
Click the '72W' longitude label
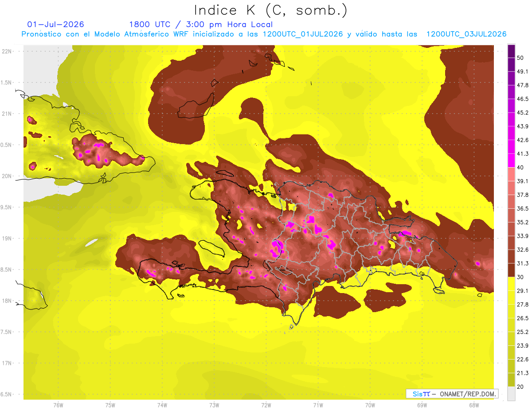click(266, 405)
